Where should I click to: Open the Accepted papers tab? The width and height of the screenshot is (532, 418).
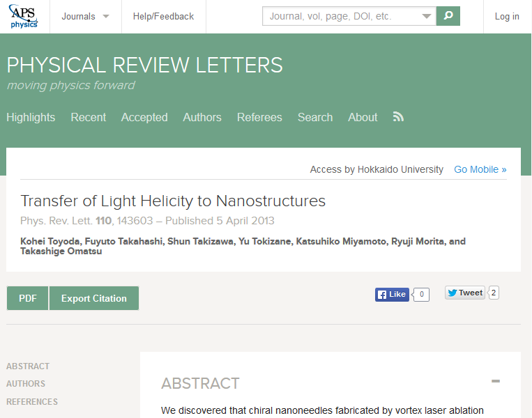144,117
